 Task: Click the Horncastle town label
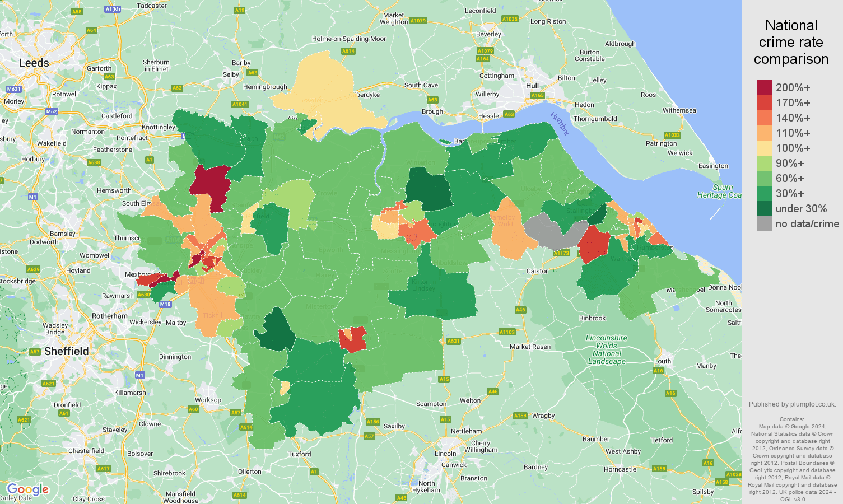click(x=620, y=469)
